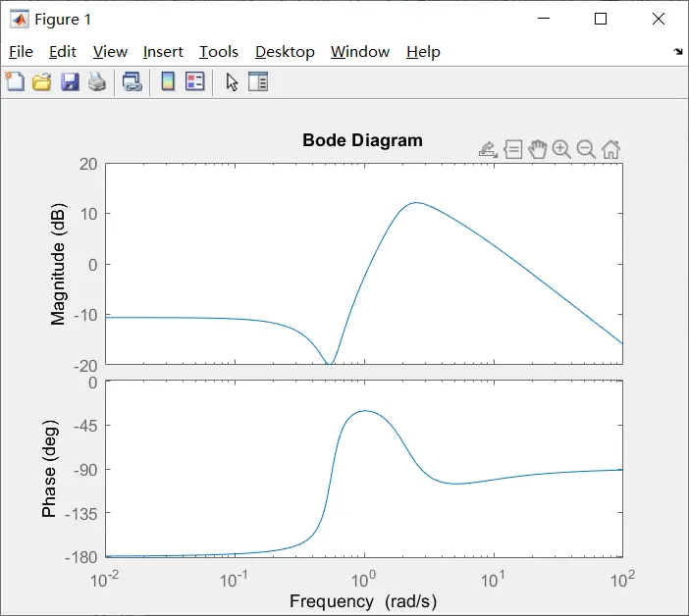Open the View menu

[110, 52]
